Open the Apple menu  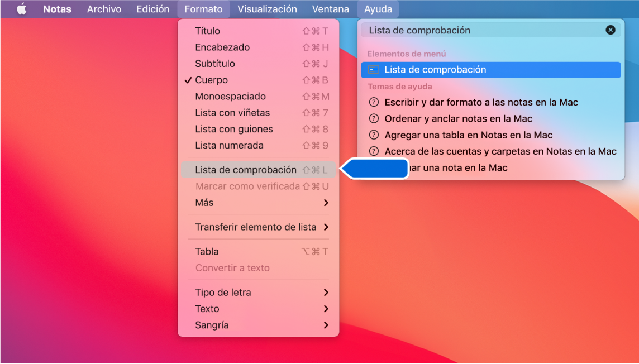tap(21, 9)
